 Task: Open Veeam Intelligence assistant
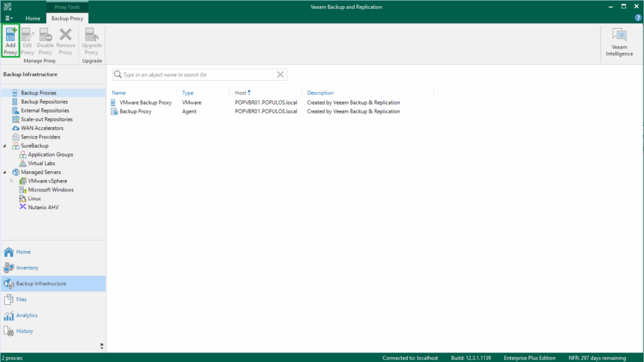pos(619,42)
